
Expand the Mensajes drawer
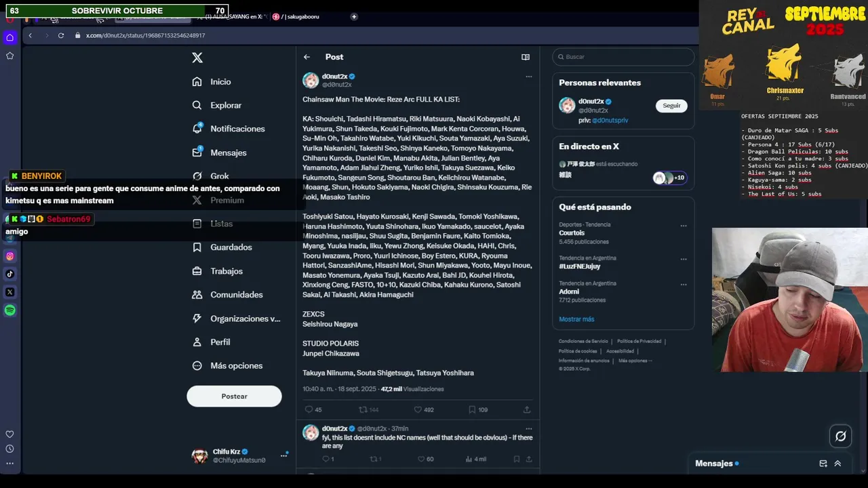pos(837,464)
